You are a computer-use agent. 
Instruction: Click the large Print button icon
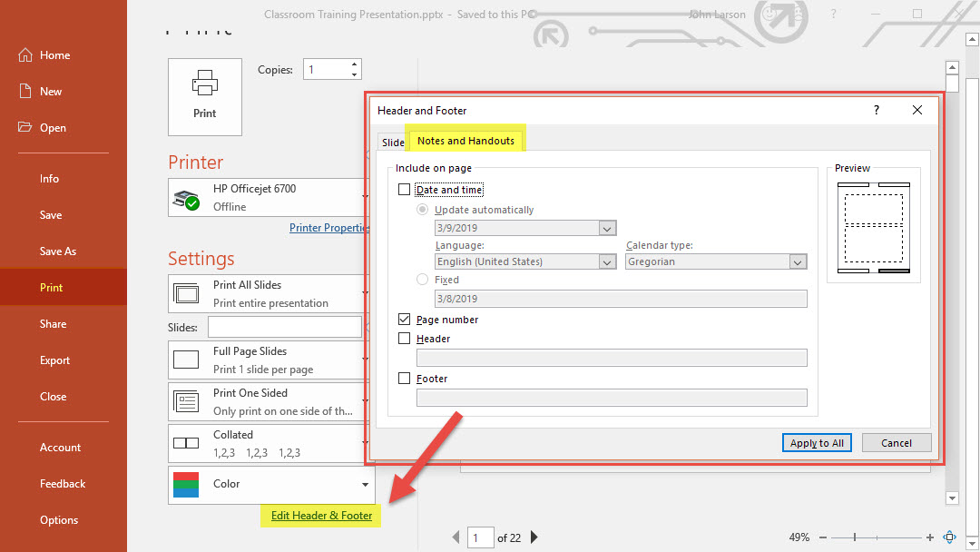[205, 96]
